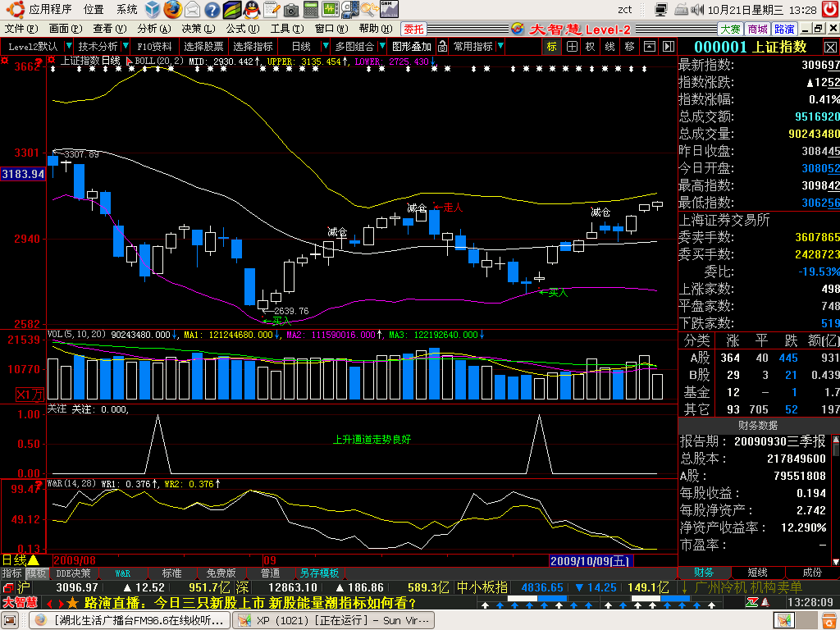Click the 另存模板 save template tab
The height and width of the screenshot is (630, 840).
(x=320, y=573)
